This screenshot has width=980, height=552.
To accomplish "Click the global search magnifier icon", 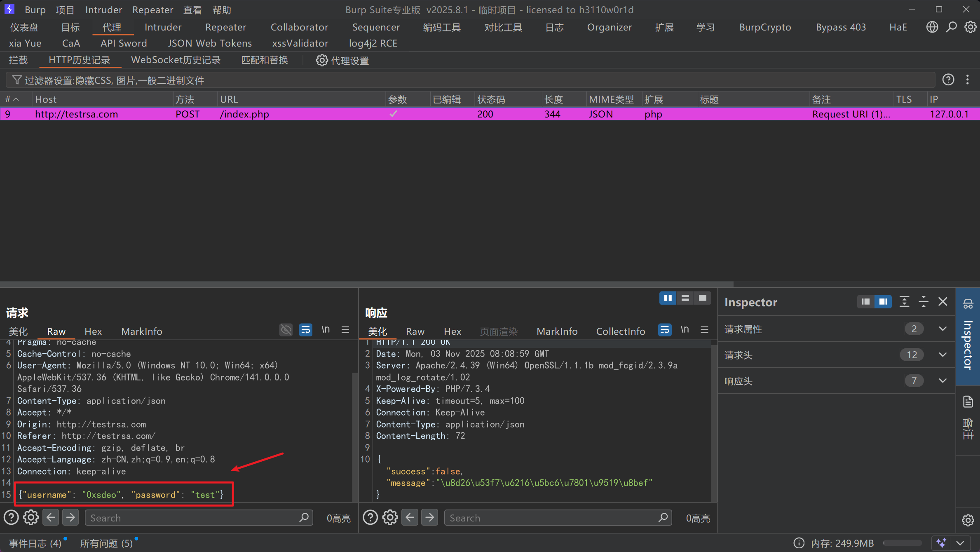I will click(x=951, y=27).
